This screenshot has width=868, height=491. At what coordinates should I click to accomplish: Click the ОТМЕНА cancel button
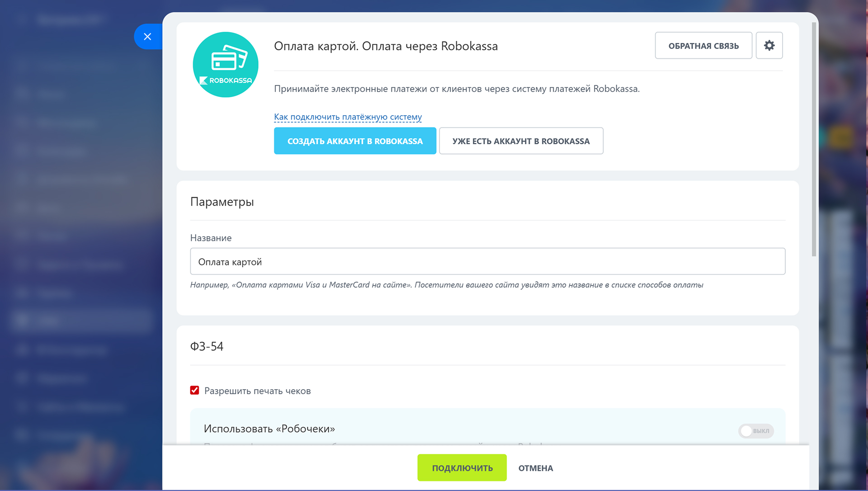tap(536, 468)
